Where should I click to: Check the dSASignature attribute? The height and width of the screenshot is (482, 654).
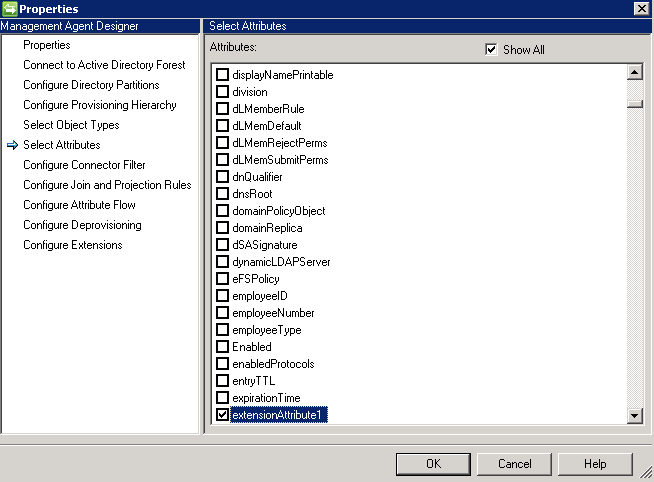(x=222, y=245)
